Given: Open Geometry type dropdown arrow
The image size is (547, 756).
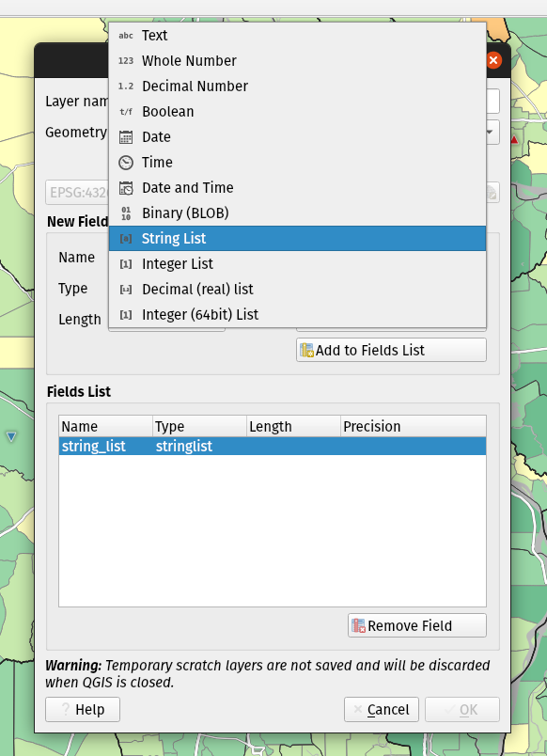Looking at the screenshot, I should (x=490, y=132).
